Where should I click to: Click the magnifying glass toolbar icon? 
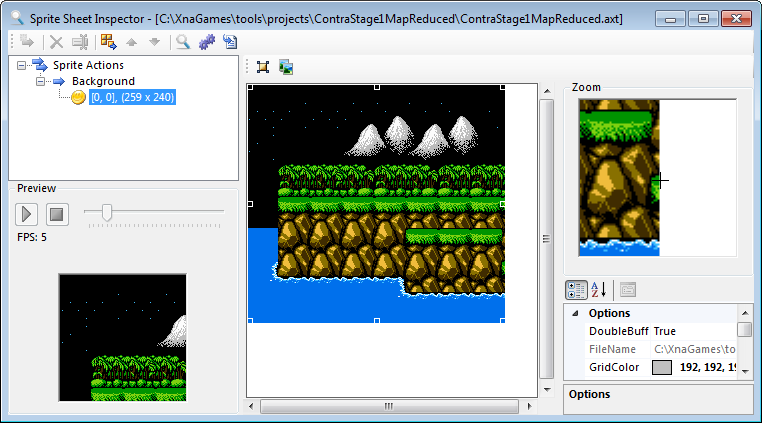click(x=183, y=42)
